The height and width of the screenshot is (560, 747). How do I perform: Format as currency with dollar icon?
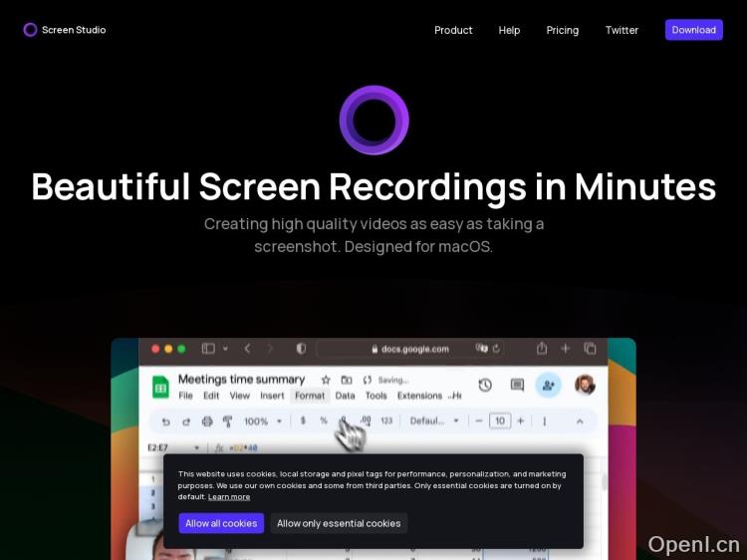[x=303, y=420]
